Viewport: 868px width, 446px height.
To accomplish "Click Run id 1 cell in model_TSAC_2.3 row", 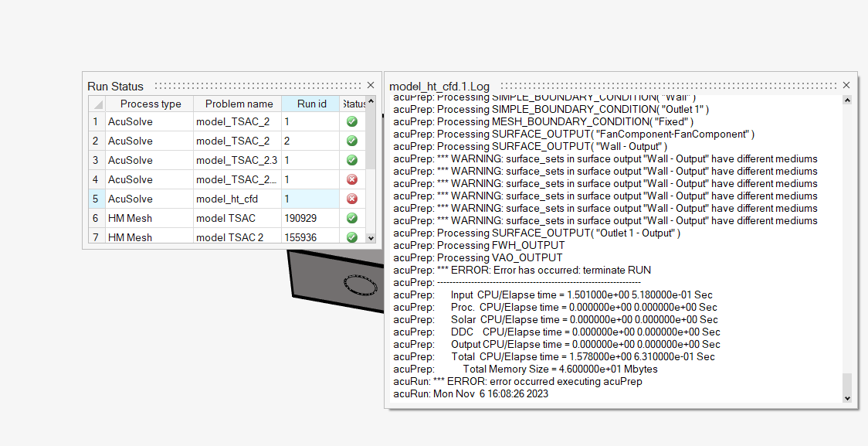I will point(310,160).
